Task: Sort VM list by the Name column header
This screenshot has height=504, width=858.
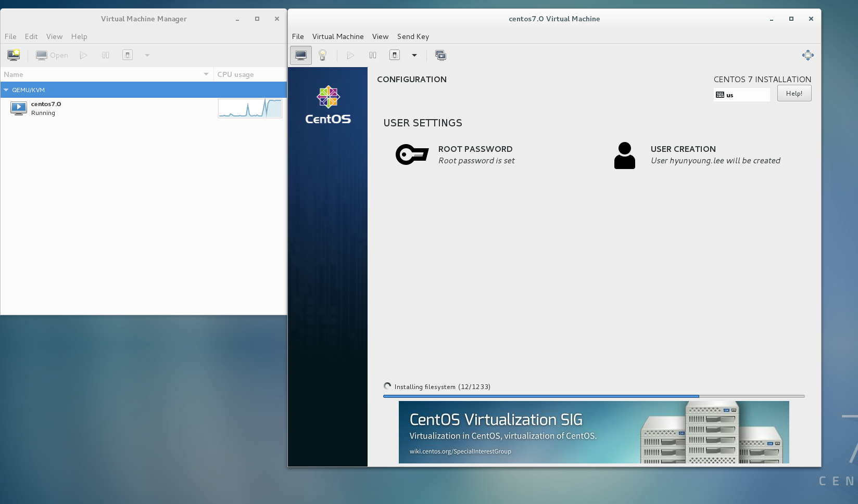Action: tap(107, 74)
